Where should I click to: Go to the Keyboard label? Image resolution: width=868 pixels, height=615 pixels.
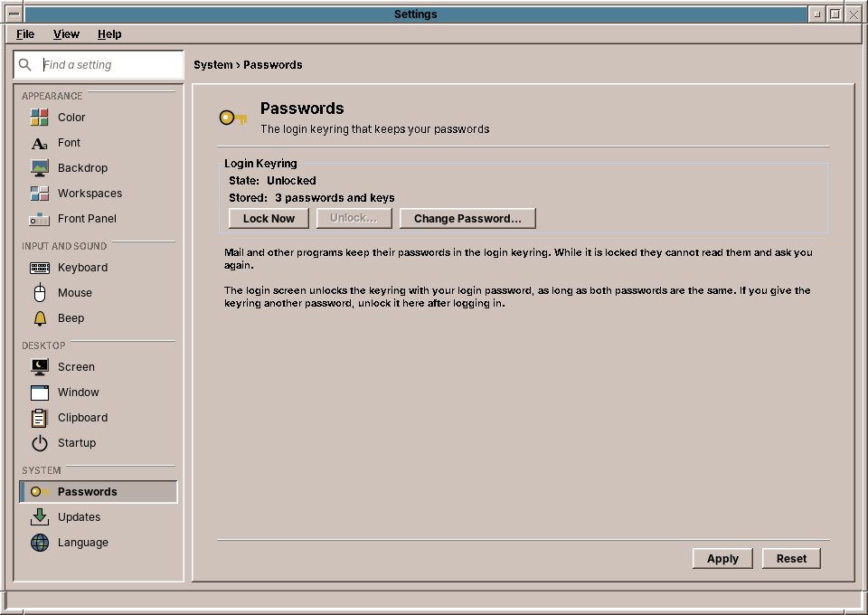pyautogui.click(x=82, y=268)
